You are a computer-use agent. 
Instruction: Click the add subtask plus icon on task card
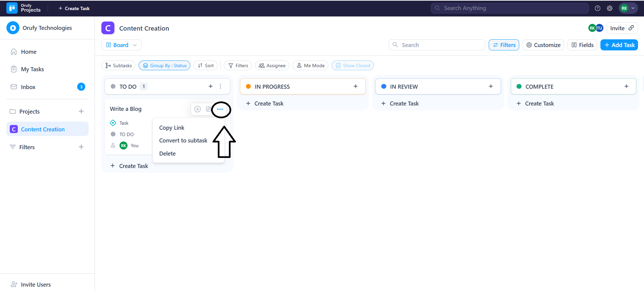198,109
